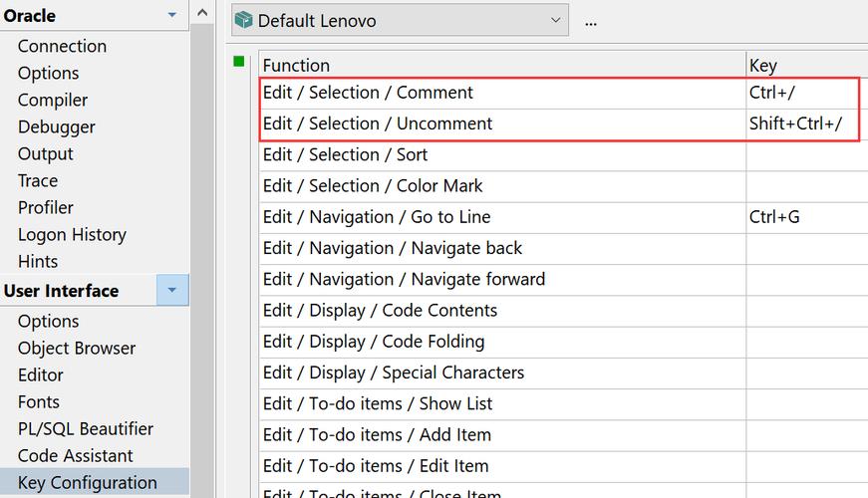Open the Debugger preferences
868x498 pixels.
57,126
